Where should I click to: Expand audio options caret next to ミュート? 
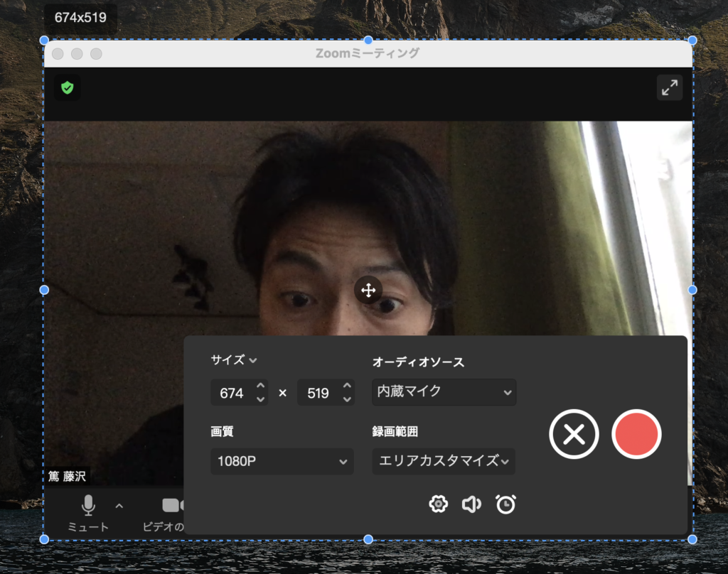click(x=119, y=506)
